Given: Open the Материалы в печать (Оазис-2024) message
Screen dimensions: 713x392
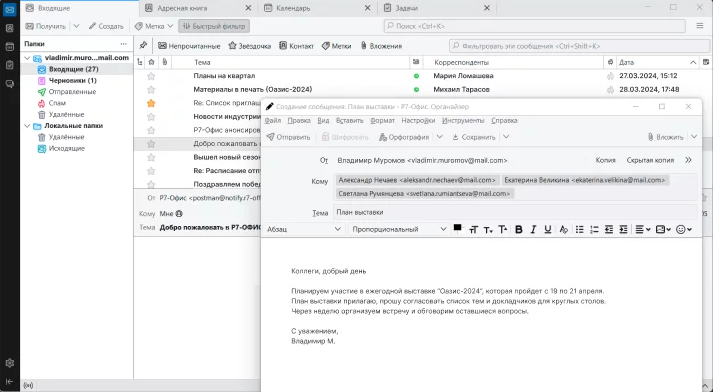Looking at the screenshot, I should tap(253, 90).
